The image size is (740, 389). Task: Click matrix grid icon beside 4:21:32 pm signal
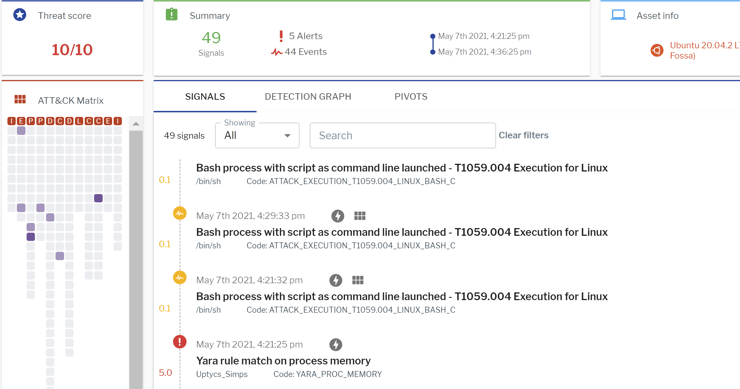pyautogui.click(x=358, y=280)
